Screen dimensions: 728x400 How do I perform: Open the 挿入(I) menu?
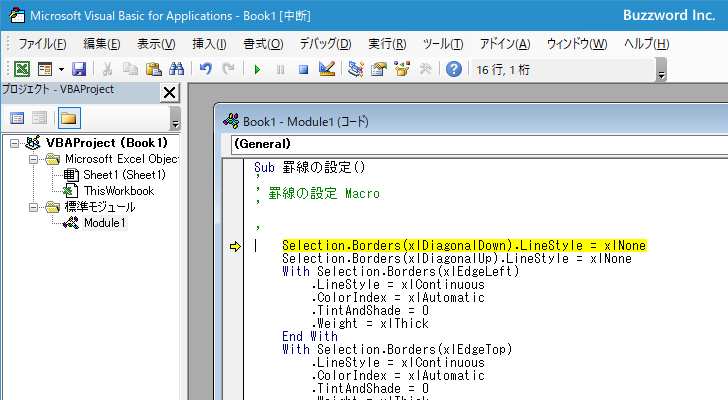tap(209, 44)
